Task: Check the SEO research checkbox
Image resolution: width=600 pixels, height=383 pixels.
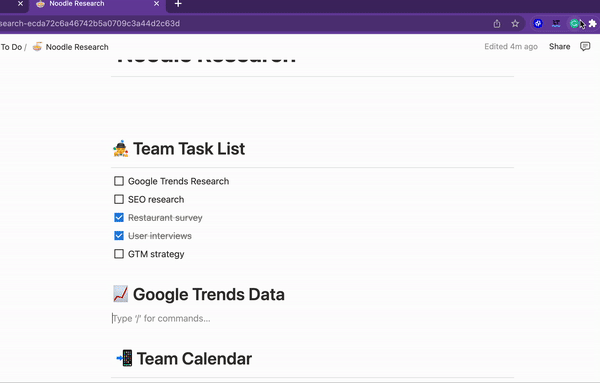Action: point(119,199)
